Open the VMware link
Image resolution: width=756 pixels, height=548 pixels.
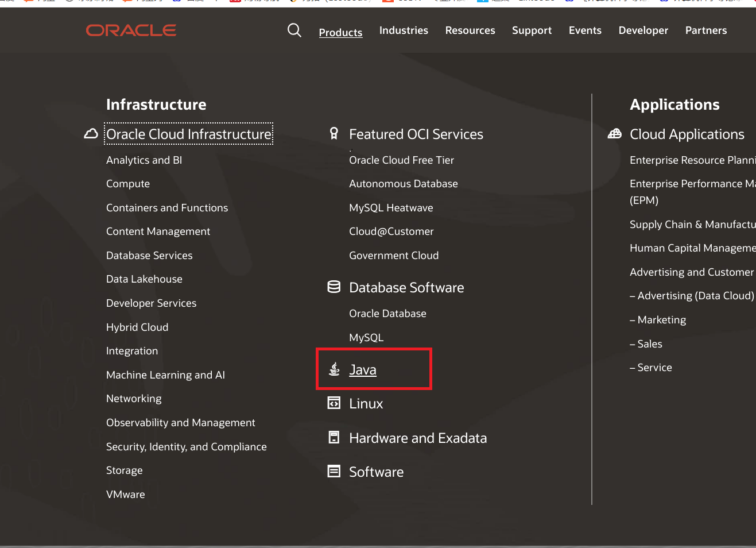pyautogui.click(x=126, y=495)
